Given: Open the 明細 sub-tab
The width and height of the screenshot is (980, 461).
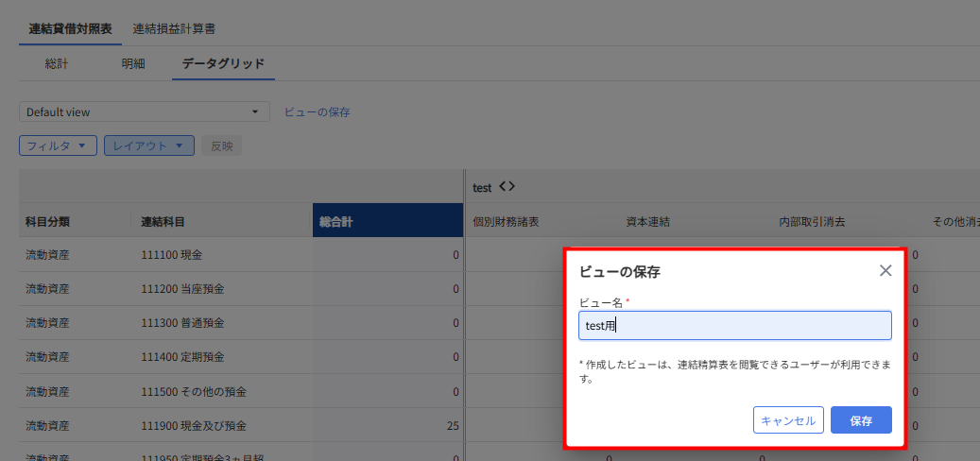Looking at the screenshot, I should [x=133, y=64].
